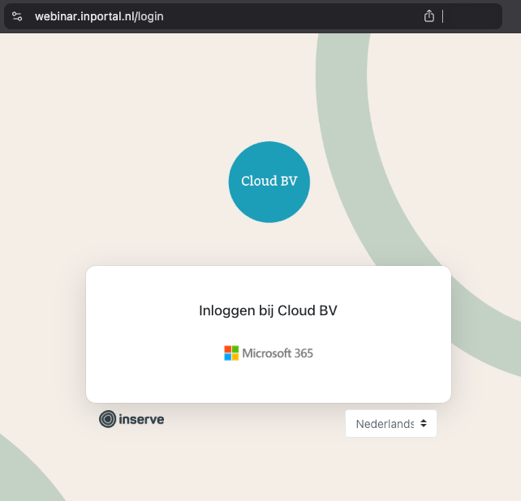The width and height of the screenshot is (521, 501).
Task: Sign in with Microsoft 365 button
Action: click(269, 353)
